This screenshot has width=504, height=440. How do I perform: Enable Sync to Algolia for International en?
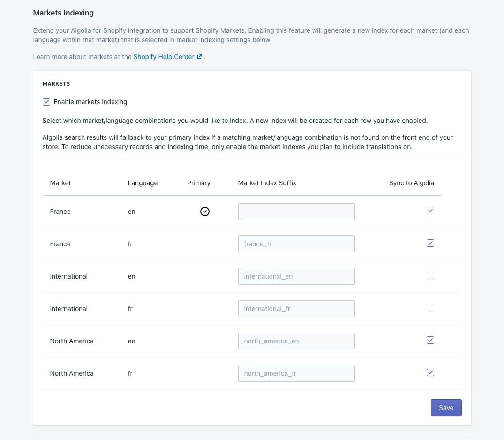click(x=430, y=275)
